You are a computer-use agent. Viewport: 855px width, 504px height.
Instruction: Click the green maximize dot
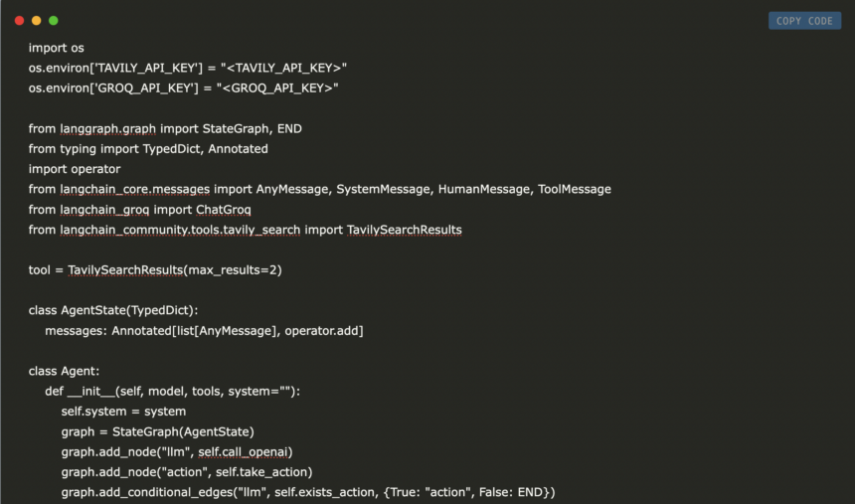click(x=53, y=20)
